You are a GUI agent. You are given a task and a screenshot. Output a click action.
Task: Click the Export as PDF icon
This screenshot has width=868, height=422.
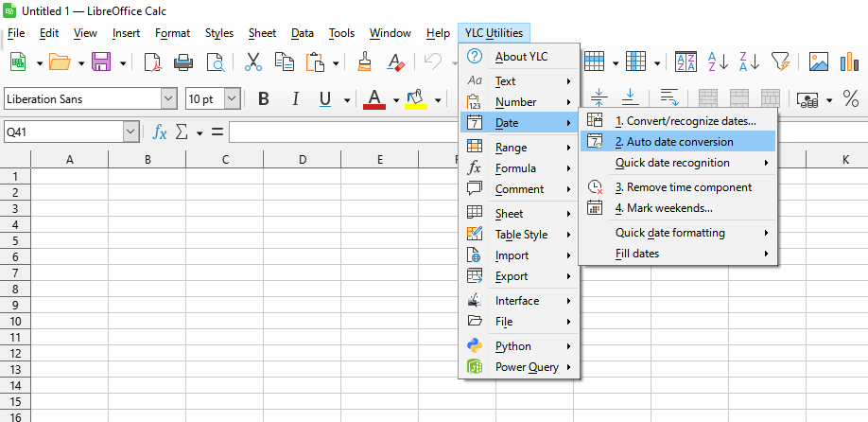pos(152,62)
